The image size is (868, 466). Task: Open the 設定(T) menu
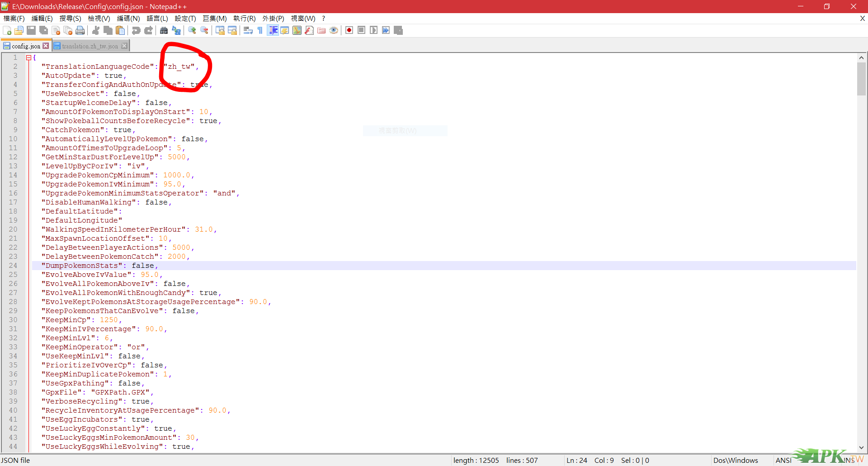point(185,19)
